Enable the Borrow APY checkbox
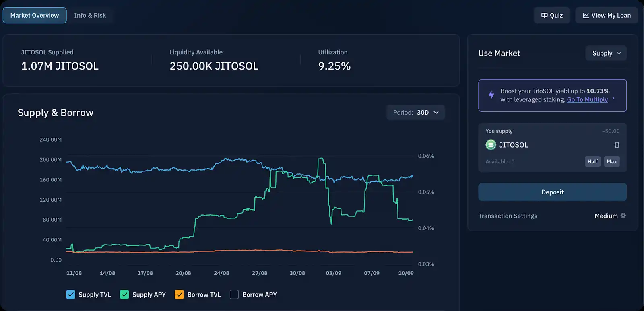 [234, 295]
